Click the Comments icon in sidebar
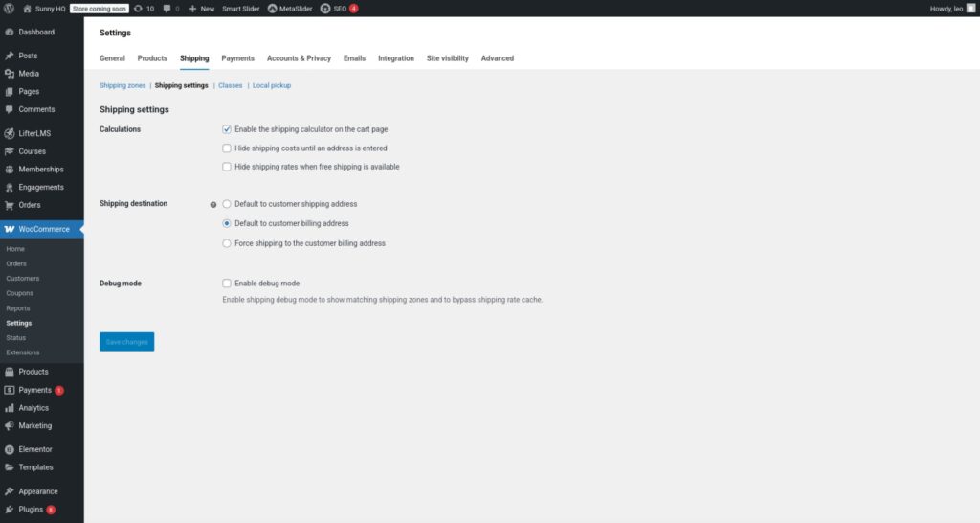Viewport: 980px width, 523px height. point(10,109)
